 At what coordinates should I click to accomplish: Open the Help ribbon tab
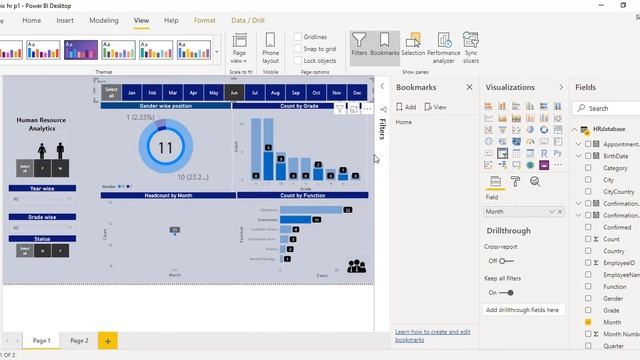[171, 20]
